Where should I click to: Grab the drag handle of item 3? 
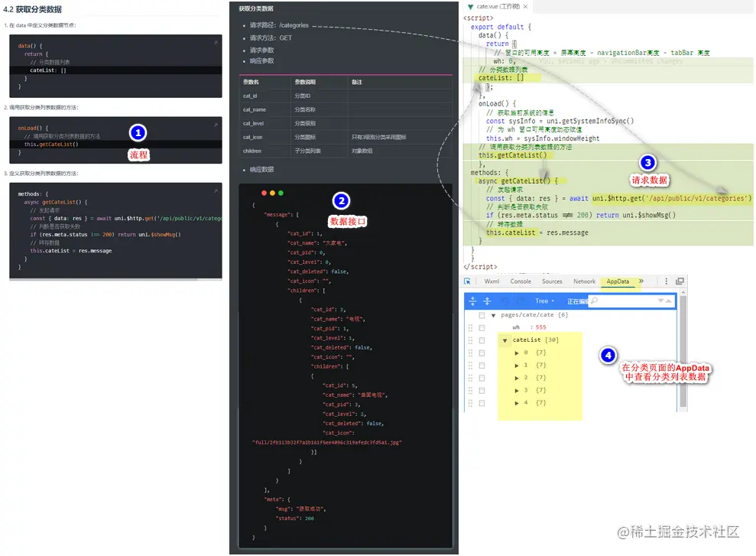(470, 391)
